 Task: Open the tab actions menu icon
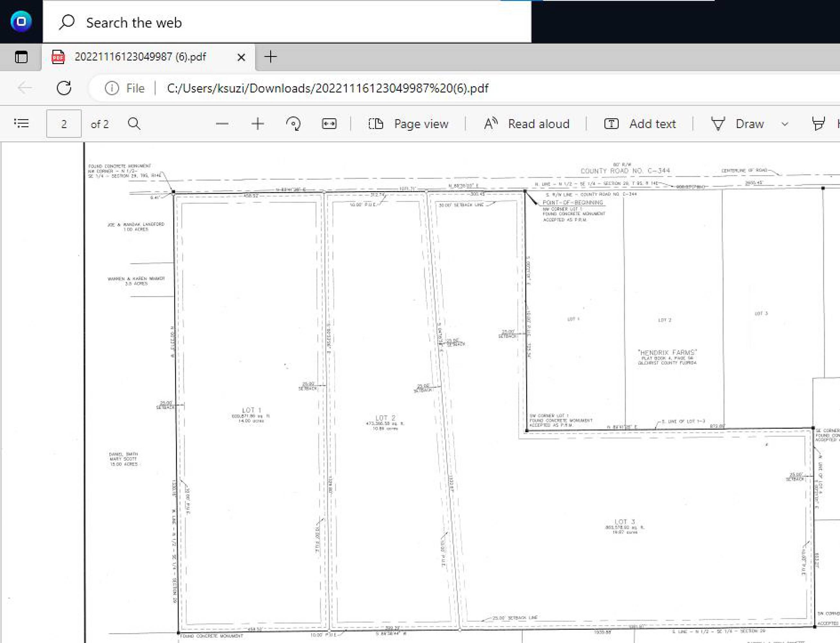click(x=21, y=57)
